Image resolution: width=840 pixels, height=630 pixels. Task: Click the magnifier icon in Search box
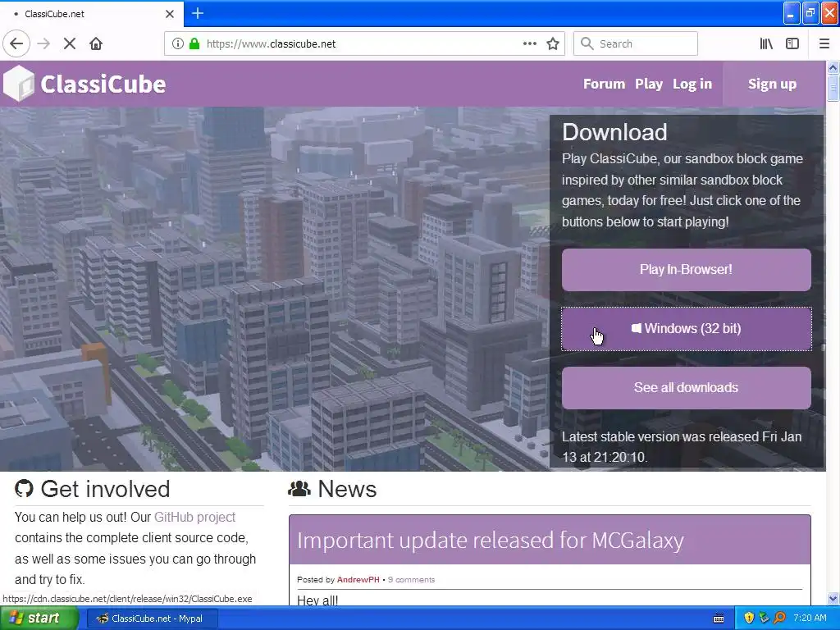(x=587, y=44)
